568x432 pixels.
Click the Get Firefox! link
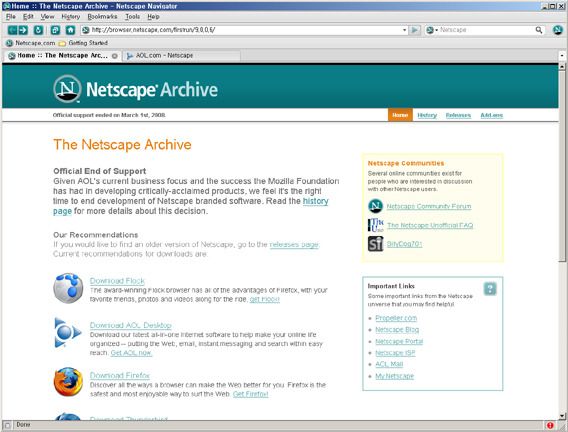(250, 394)
